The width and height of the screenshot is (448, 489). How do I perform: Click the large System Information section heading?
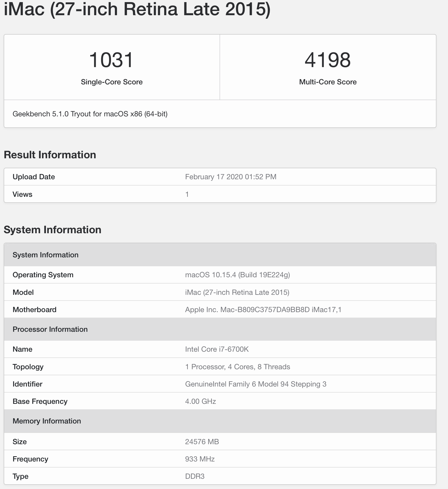click(x=52, y=230)
